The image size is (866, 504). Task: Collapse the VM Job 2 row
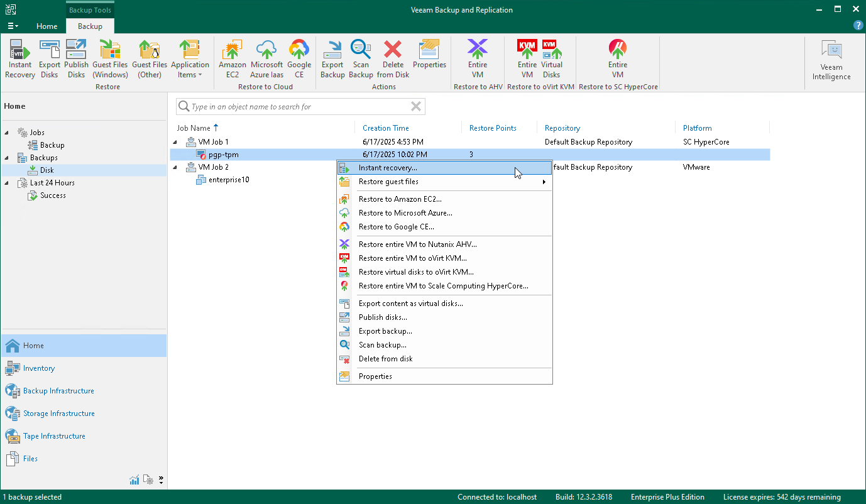(x=175, y=167)
